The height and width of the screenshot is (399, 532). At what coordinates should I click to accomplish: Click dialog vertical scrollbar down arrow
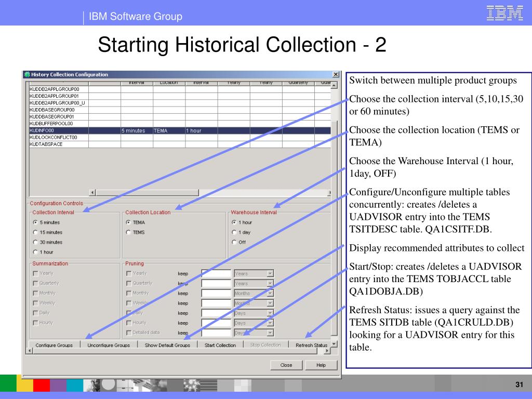point(334,344)
